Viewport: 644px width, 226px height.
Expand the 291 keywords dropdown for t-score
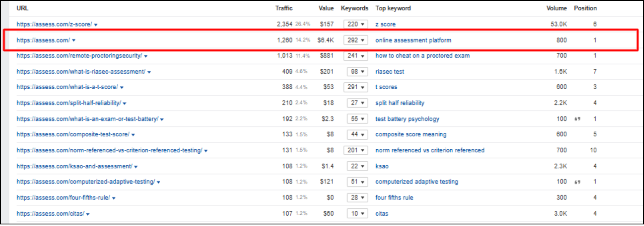pyautogui.click(x=356, y=87)
